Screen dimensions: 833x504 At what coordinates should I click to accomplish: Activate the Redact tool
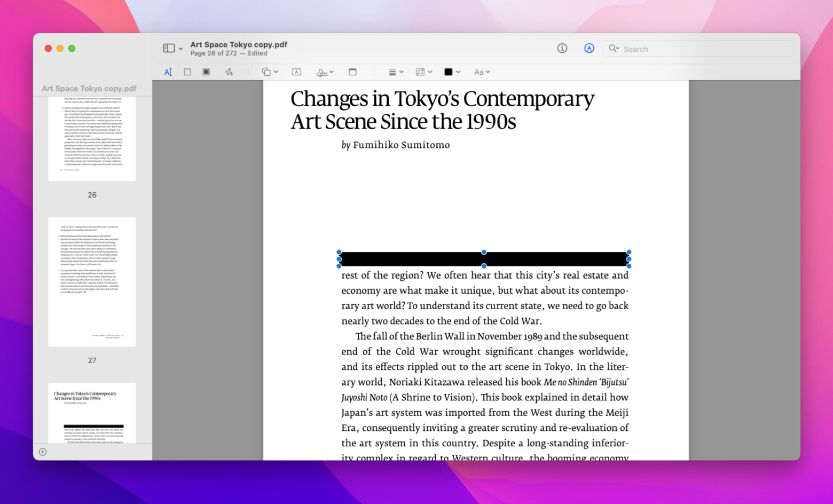[x=206, y=72]
